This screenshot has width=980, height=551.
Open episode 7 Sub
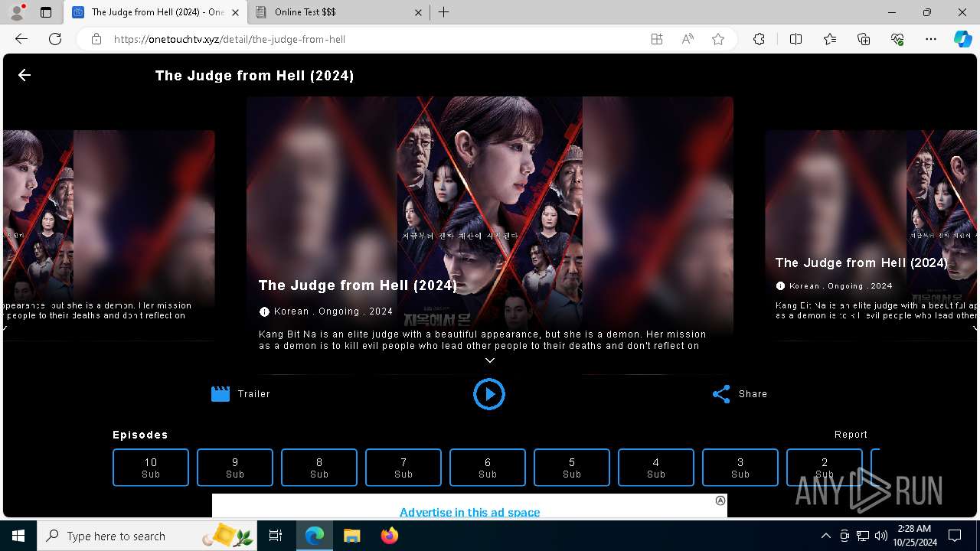click(403, 468)
